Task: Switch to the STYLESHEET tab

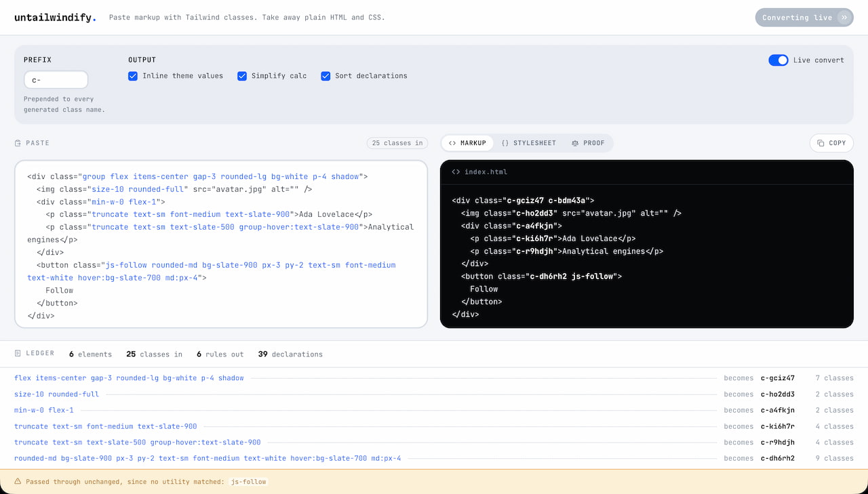Action: point(529,143)
